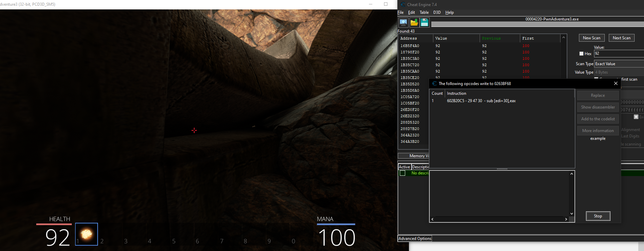Sort by the Address column header
Viewport: 644px width, 251px height.
(x=416, y=38)
